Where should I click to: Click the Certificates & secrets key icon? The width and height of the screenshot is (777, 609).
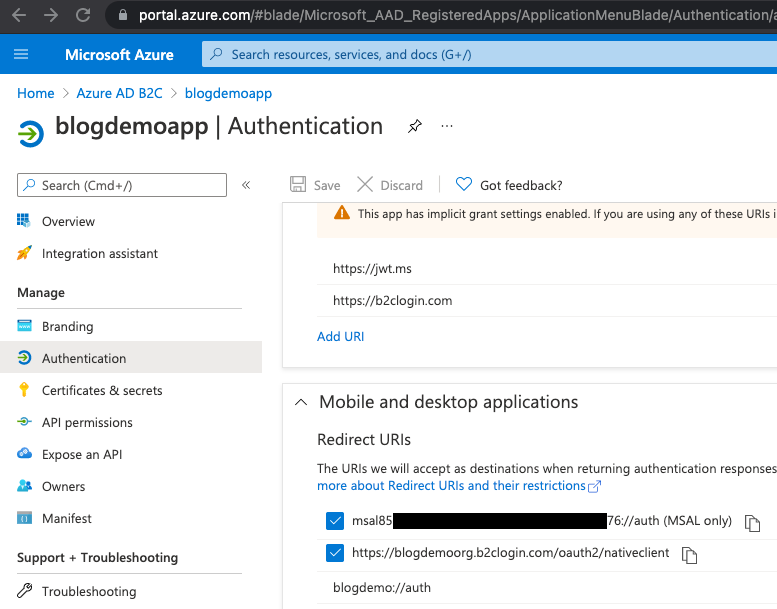coord(24,389)
